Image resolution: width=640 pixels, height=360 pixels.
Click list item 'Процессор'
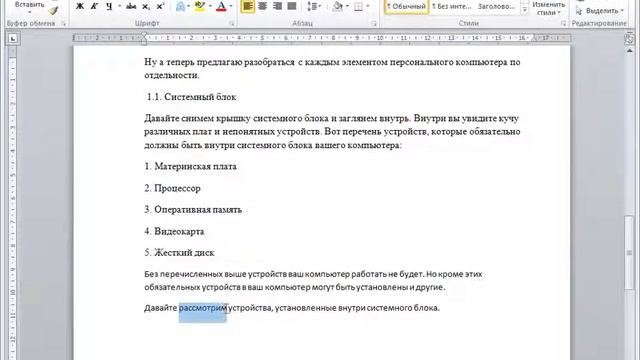pos(177,189)
